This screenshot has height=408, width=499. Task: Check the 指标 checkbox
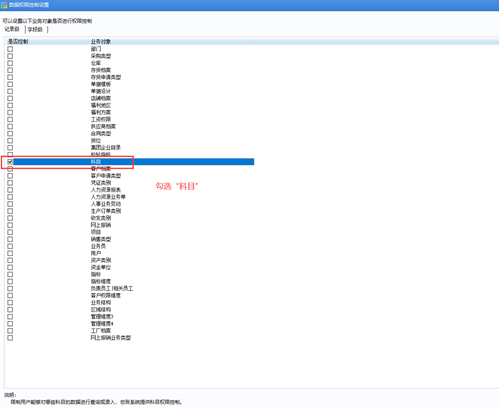click(10, 275)
